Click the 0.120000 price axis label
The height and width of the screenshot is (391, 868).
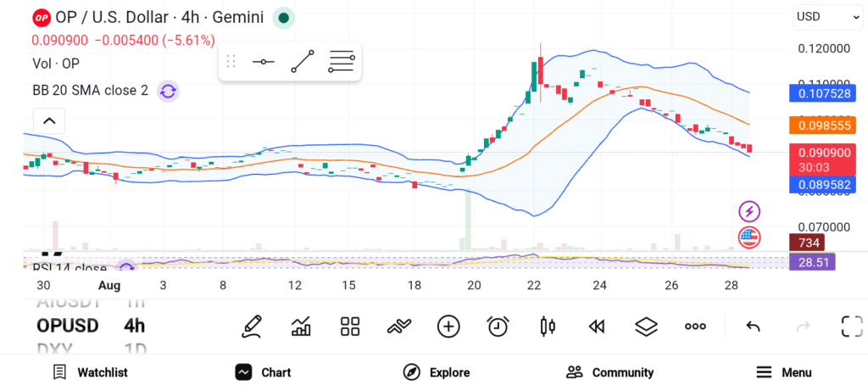[x=823, y=48]
